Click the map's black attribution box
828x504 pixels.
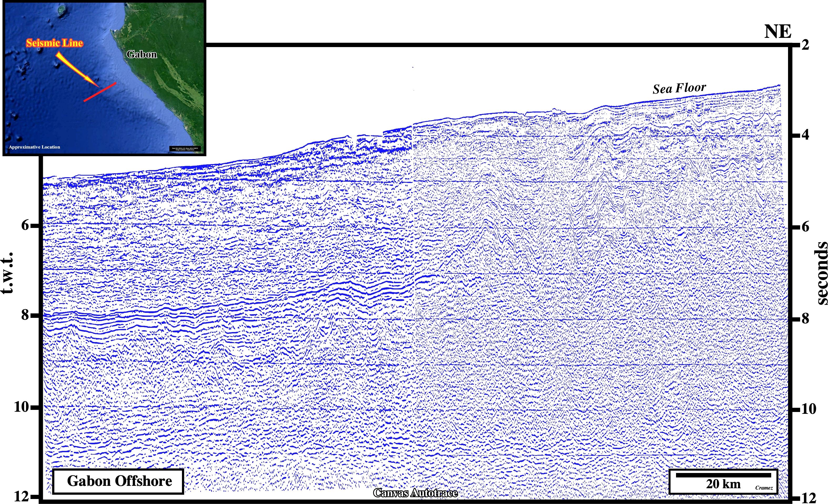point(185,149)
